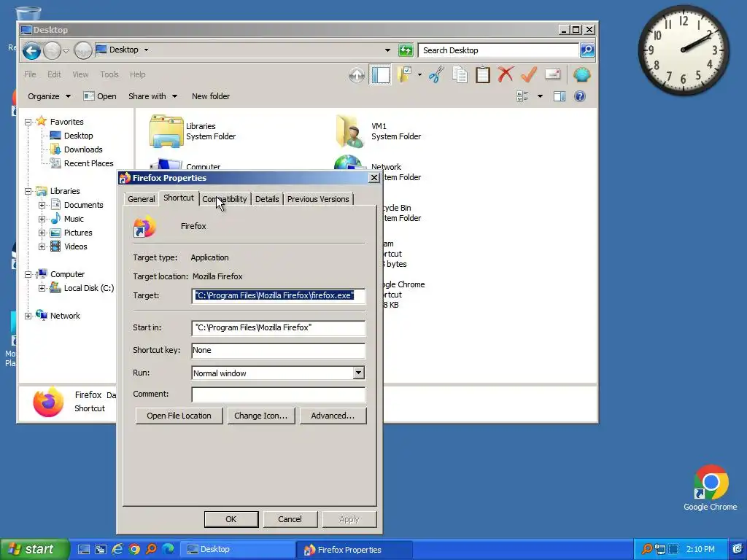Open the recent pages dropdown by Forward arrow
This screenshot has height=560, width=747.
pos(66,50)
